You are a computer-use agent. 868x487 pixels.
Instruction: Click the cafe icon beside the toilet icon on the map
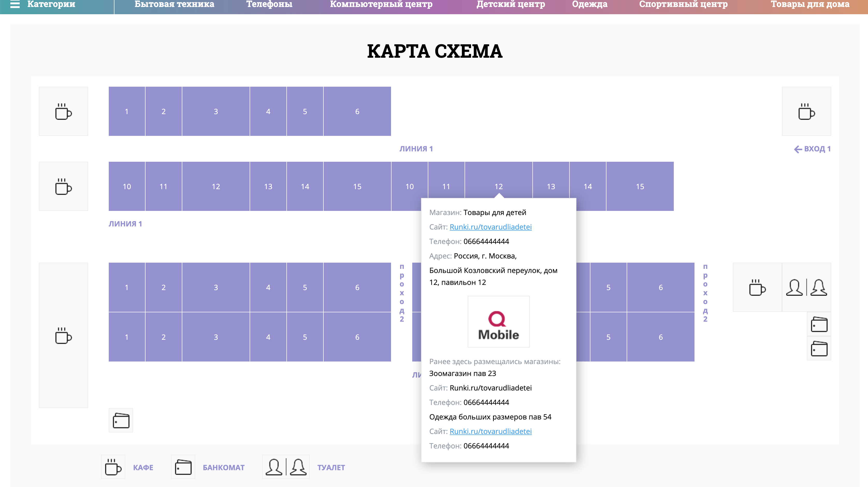757,287
